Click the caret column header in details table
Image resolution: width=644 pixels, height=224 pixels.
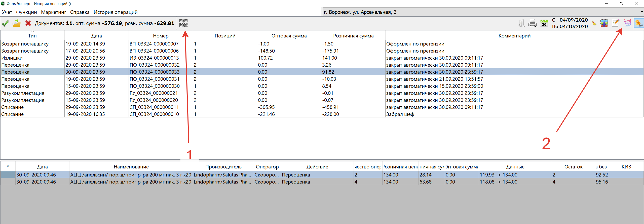(x=8, y=166)
